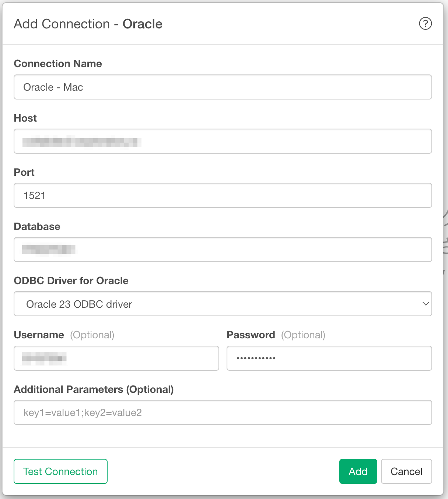Viewport: 448px width, 499px height.
Task: Select the Port field showing 1521
Action: coord(223,196)
